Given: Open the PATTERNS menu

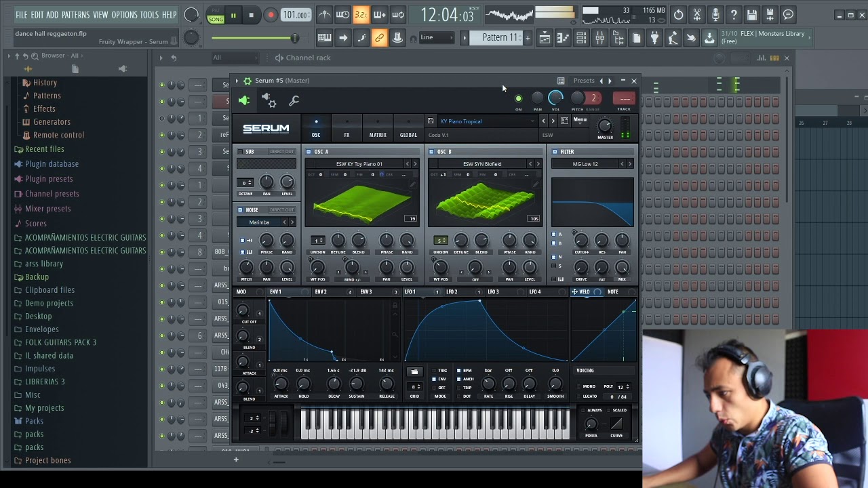Looking at the screenshot, I should 75,15.
